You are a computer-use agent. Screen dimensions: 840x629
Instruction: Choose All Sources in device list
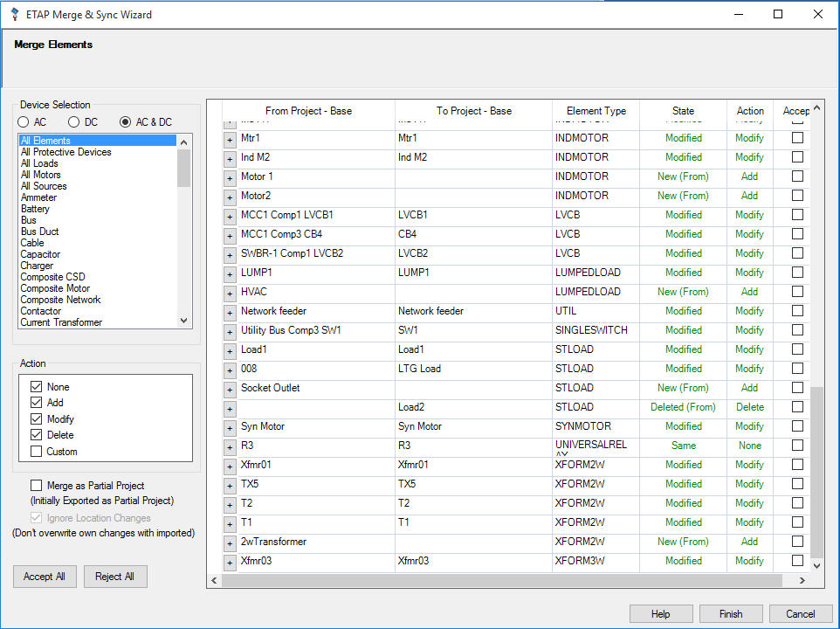coord(98,186)
